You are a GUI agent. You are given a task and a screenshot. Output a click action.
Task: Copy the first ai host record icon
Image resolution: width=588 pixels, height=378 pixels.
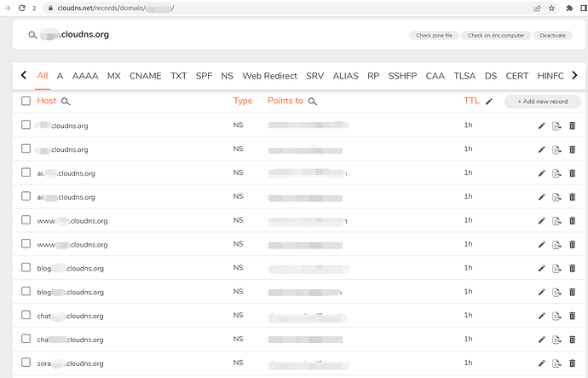click(x=556, y=173)
